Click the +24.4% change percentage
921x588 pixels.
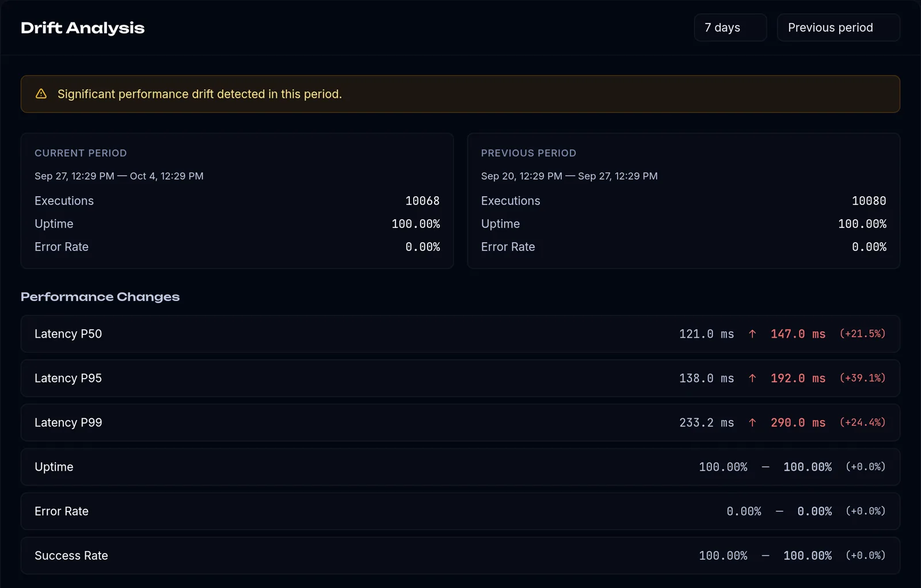coord(862,422)
